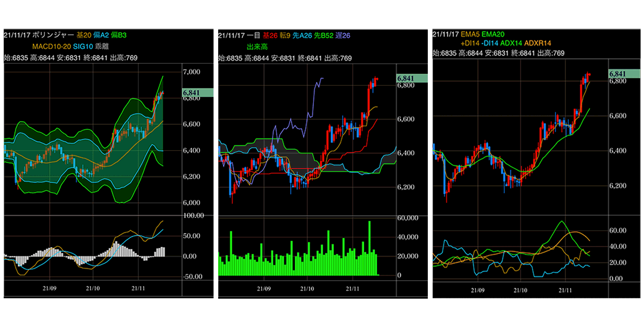Click the 6,400 axis label in the right chart

click(x=618, y=151)
